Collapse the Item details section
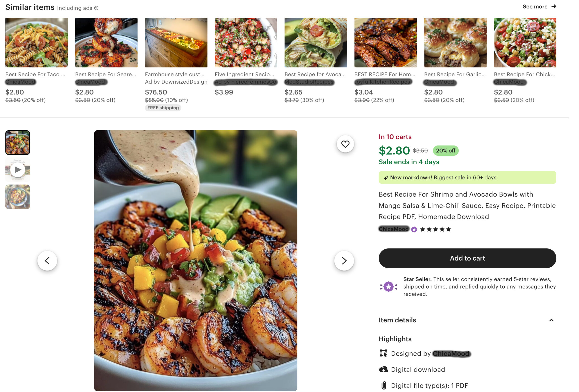The image size is (579, 392). 551,320
